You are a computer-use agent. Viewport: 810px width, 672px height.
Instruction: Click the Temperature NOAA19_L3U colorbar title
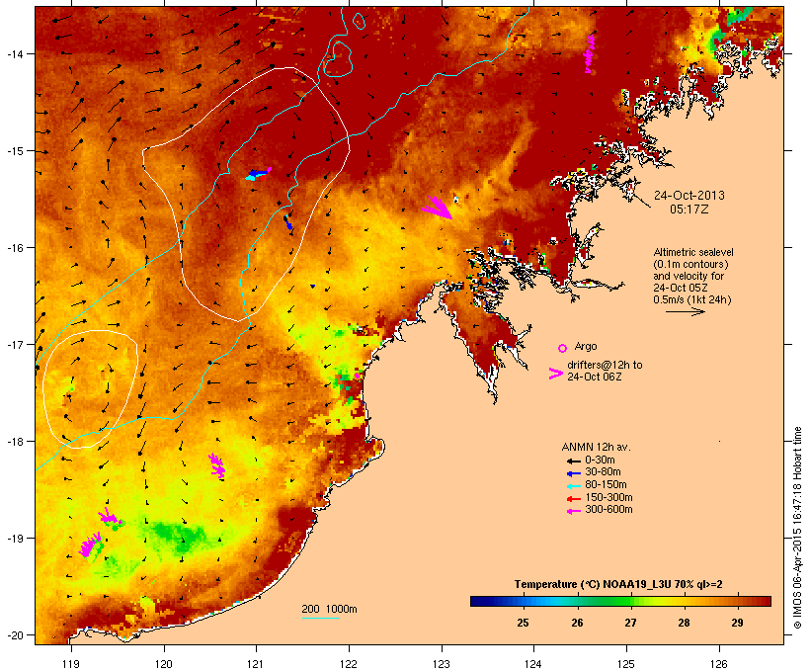click(x=618, y=584)
